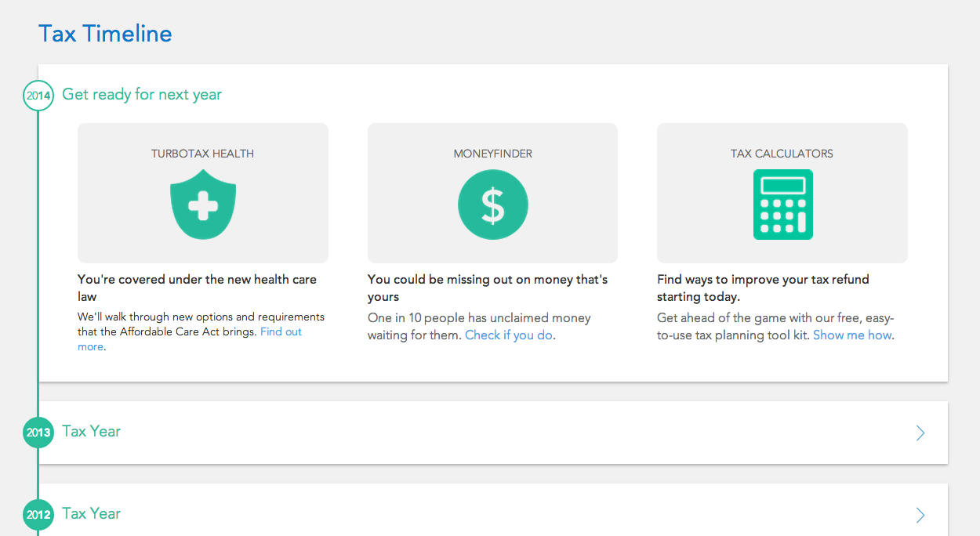
Task: Follow the 'Find out more' link
Action: tap(190, 339)
